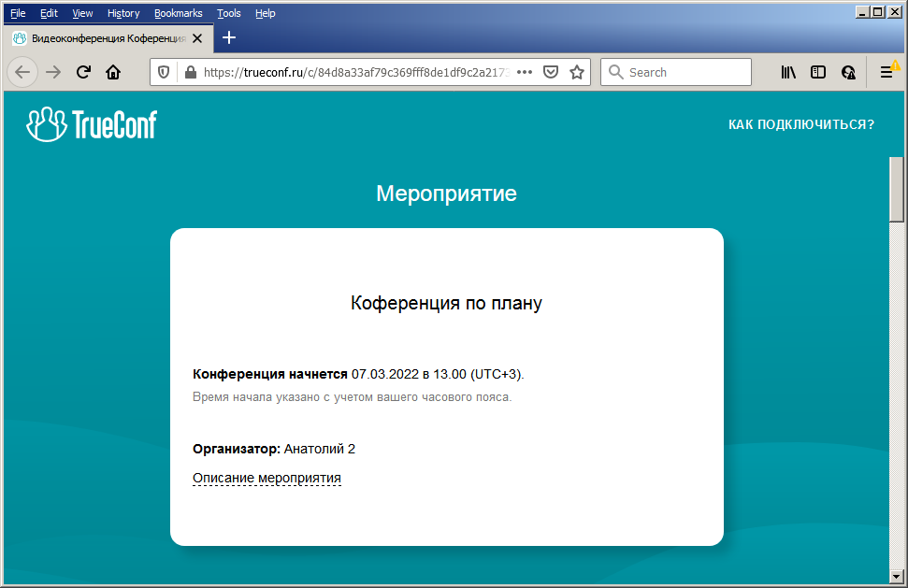Close the Видеоконференция tab

pos(197,38)
